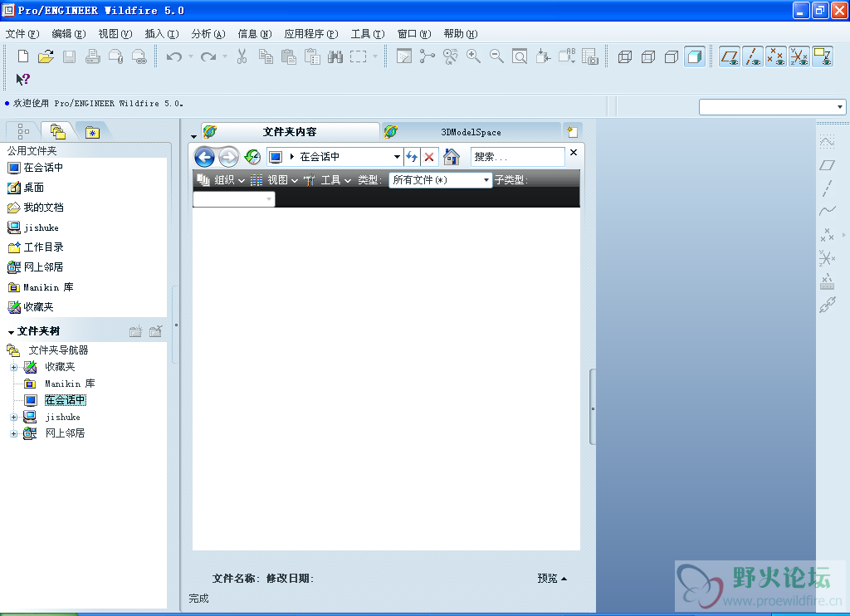Select Wireframe display style icon
The height and width of the screenshot is (616, 850).
pos(624,56)
